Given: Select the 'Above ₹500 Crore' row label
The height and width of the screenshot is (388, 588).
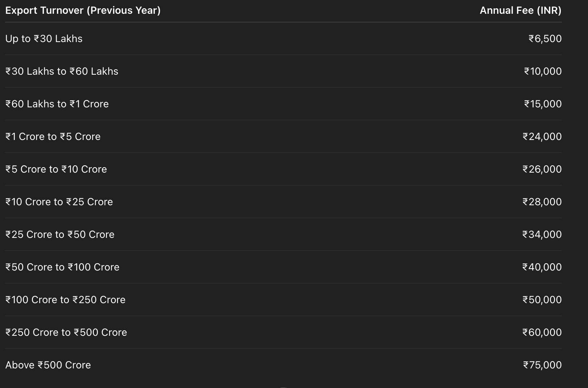Looking at the screenshot, I should 48,365.
